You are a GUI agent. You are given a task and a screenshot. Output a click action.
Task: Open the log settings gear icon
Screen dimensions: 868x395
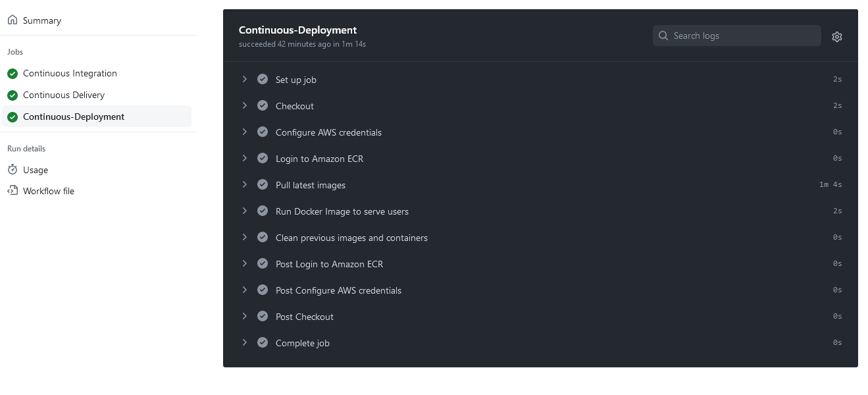[x=836, y=36]
